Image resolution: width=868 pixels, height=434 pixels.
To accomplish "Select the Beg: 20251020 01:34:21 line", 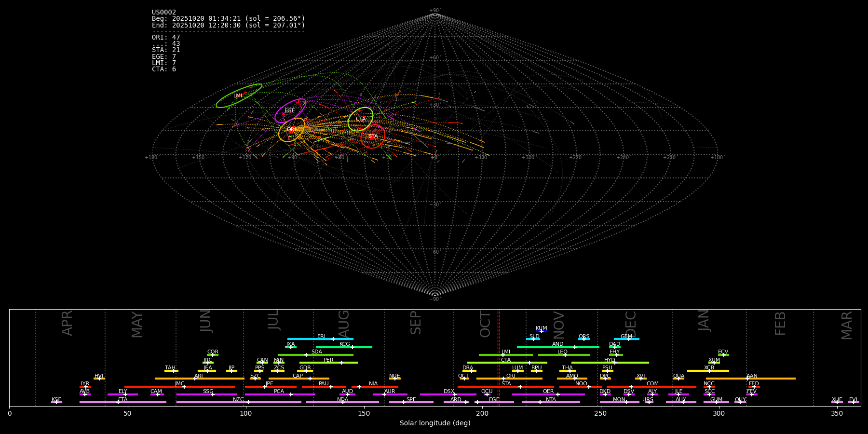I will click(x=229, y=19).
